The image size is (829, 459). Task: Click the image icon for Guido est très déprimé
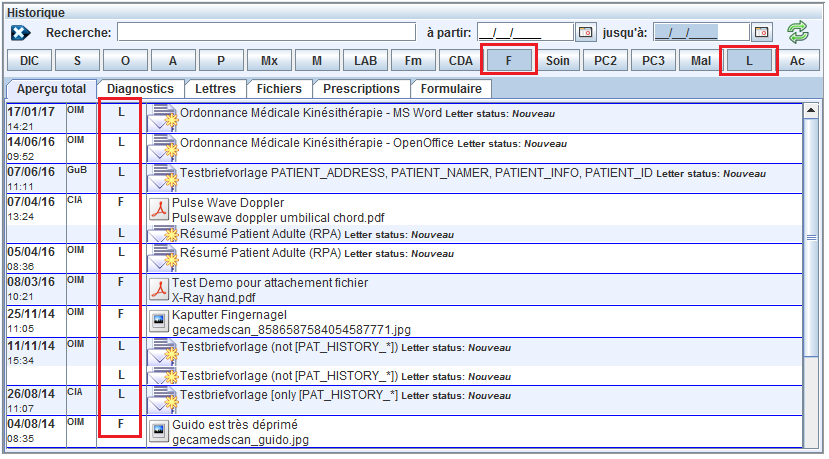[x=159, y=432]
